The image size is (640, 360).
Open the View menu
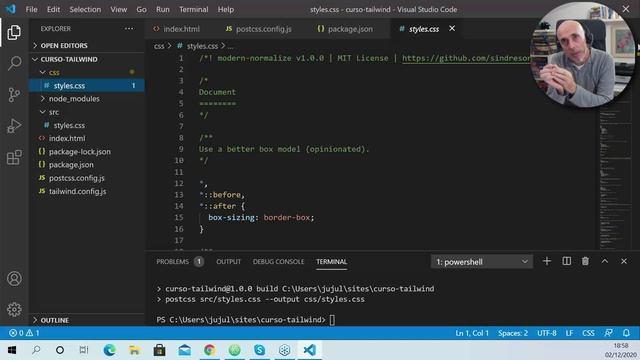coord(118,9)
